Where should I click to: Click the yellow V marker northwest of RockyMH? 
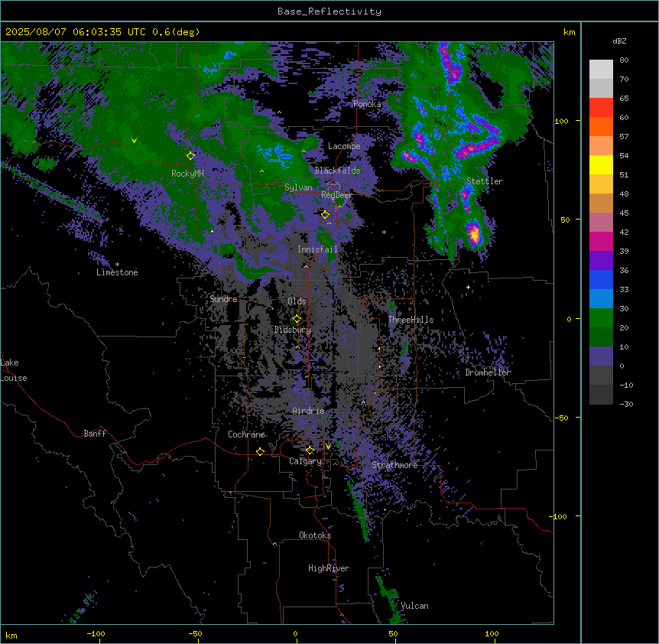134,141
